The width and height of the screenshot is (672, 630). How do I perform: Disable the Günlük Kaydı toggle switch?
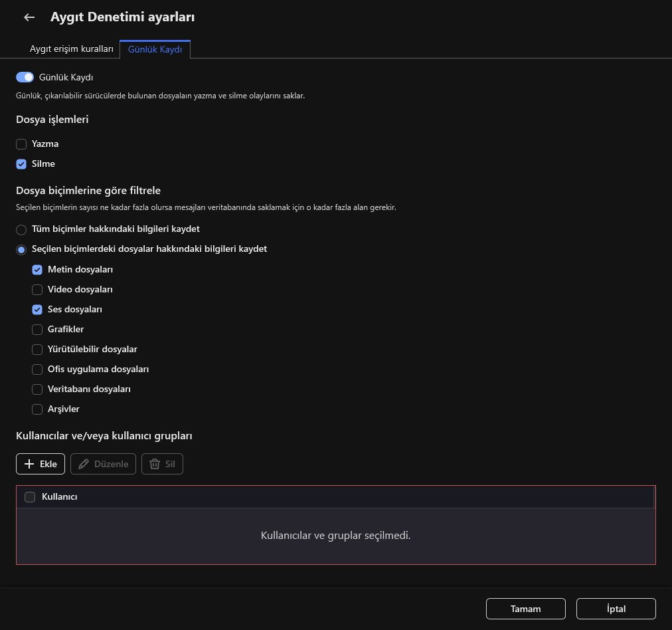25,77
